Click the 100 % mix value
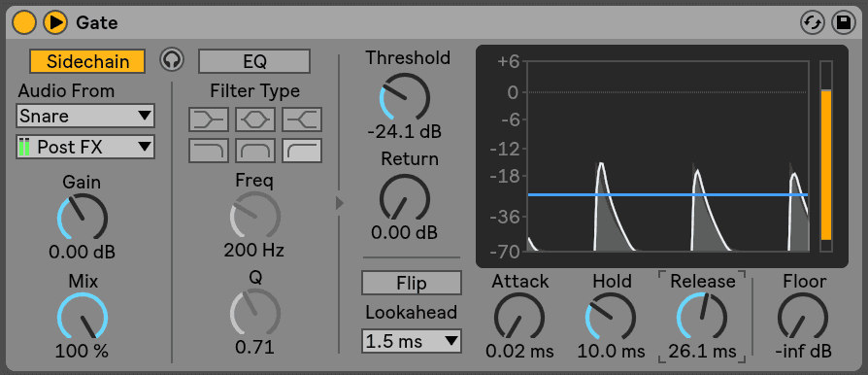868x375 pixels. 82,351
